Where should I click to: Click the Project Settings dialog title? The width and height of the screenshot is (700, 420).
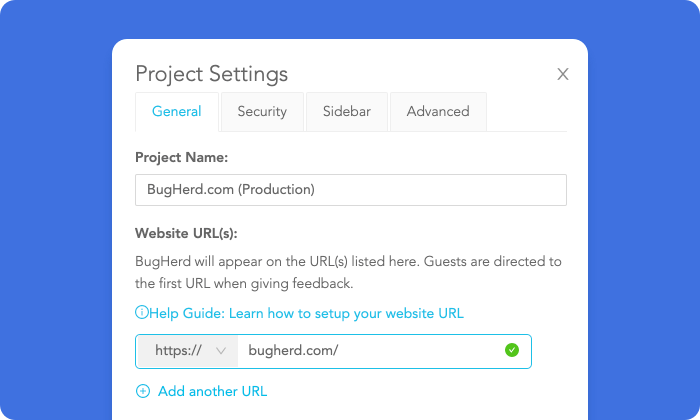click(x=211, y=74)
